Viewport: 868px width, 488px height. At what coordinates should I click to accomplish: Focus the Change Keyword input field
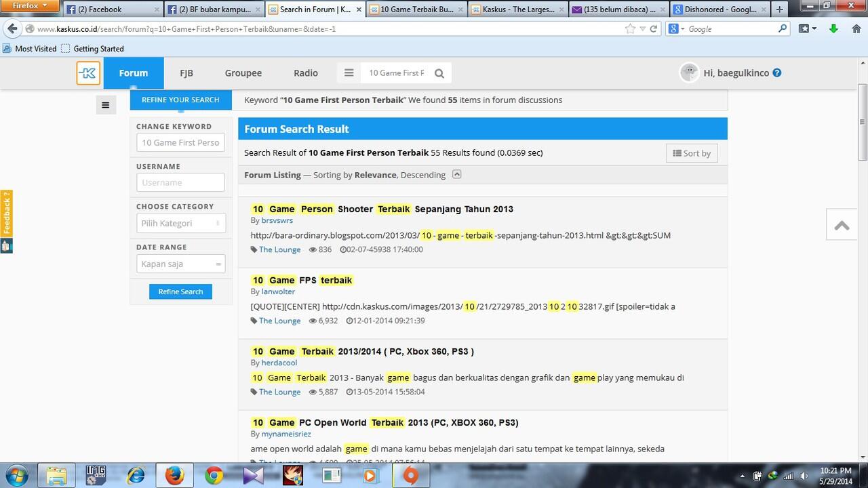pyautogui.click(x=180, y=142)
